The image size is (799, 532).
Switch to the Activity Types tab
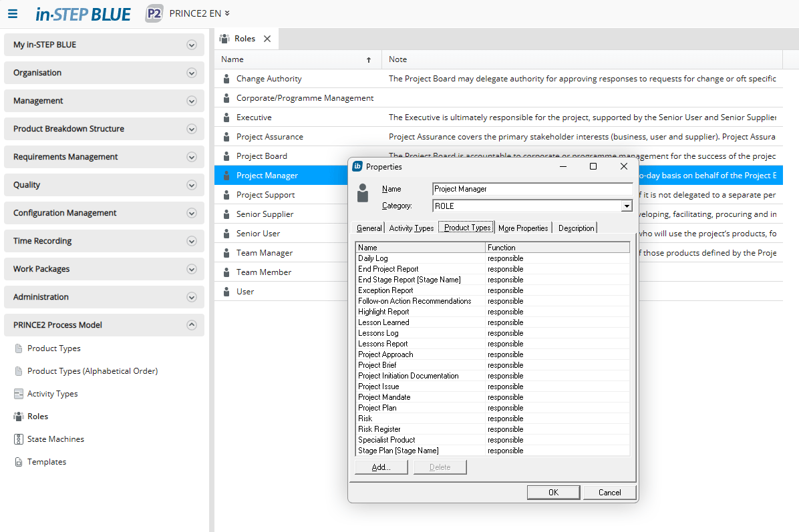412,228
